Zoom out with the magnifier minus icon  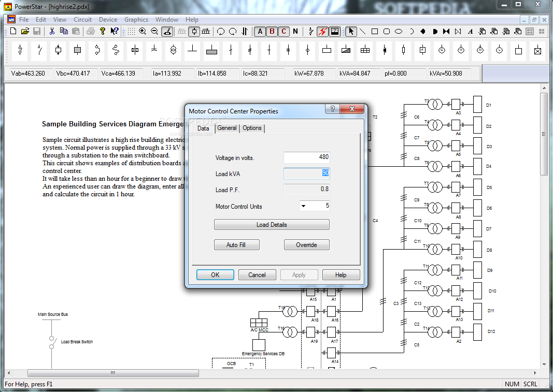pyautogui.click(x=154, y=32)
